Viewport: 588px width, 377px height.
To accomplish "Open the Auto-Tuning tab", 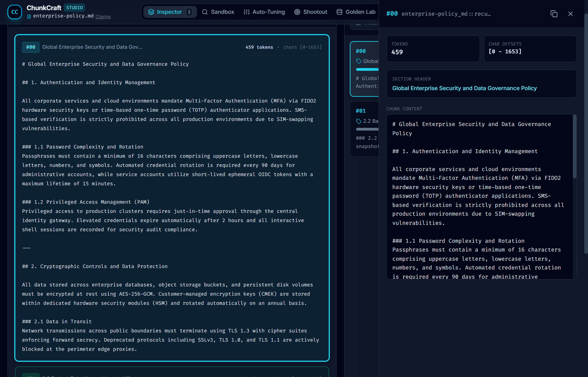I will tap(264, 12).
